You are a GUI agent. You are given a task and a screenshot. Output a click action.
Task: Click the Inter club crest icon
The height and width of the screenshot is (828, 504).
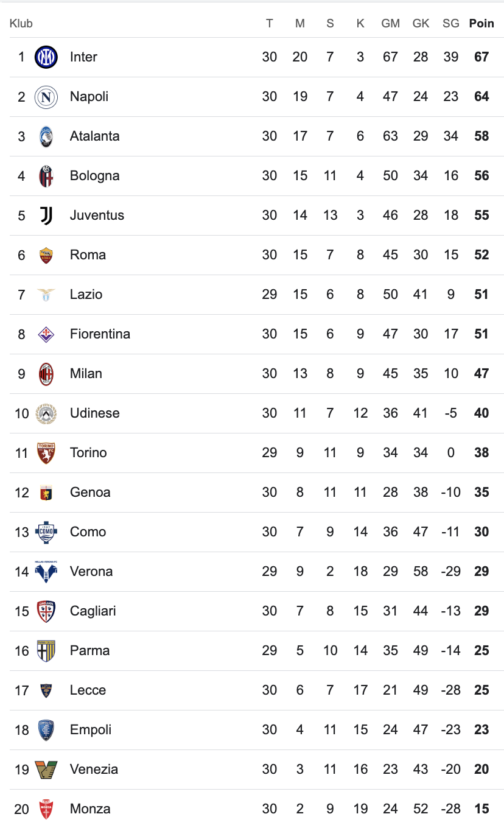tap(46, 57)
